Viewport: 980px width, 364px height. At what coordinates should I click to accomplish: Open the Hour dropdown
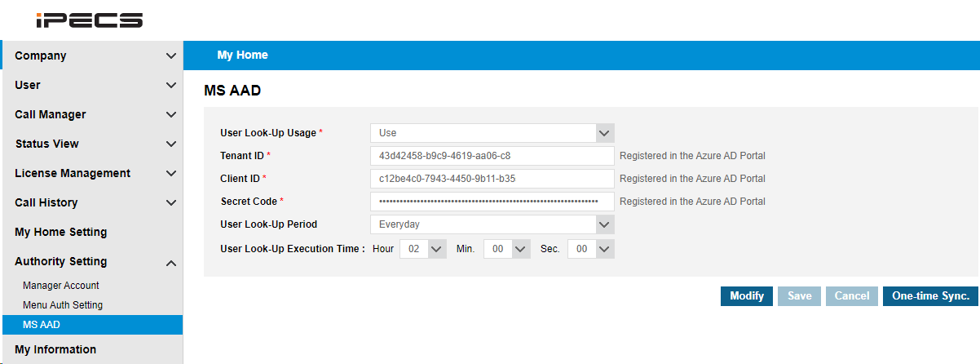click(423, 249)
